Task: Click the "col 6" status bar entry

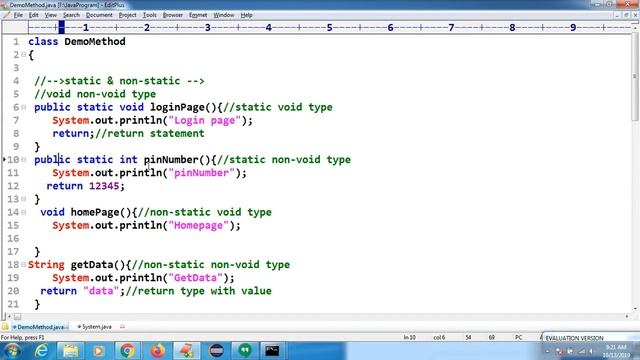Action: click(x=439, y=338)
